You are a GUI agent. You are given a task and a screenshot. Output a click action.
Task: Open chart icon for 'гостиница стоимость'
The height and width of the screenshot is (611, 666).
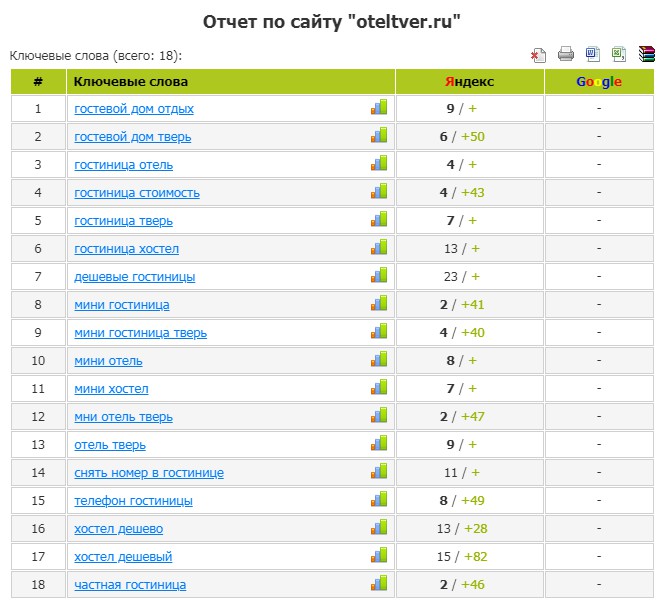tap(379, 191)
